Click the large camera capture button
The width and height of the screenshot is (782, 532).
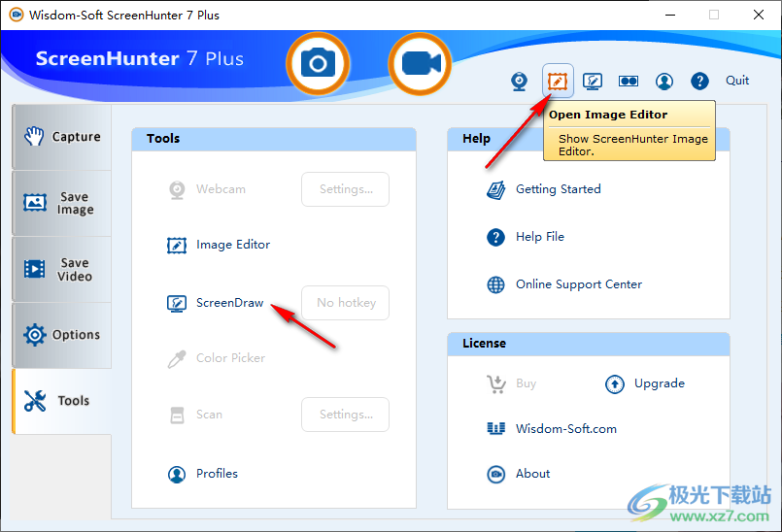coord(318,63)
